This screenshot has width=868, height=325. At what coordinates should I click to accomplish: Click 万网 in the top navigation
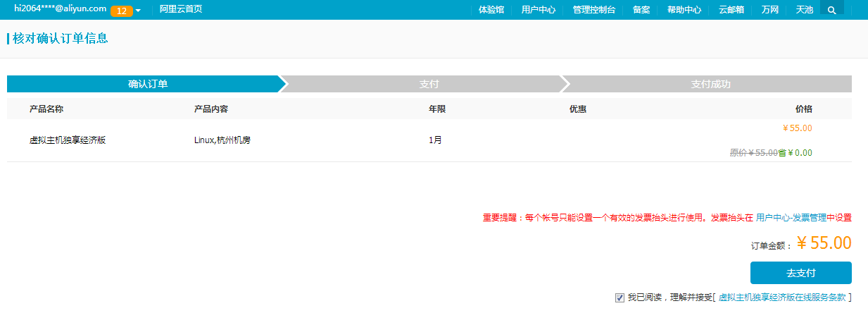[x=770, y=10]
